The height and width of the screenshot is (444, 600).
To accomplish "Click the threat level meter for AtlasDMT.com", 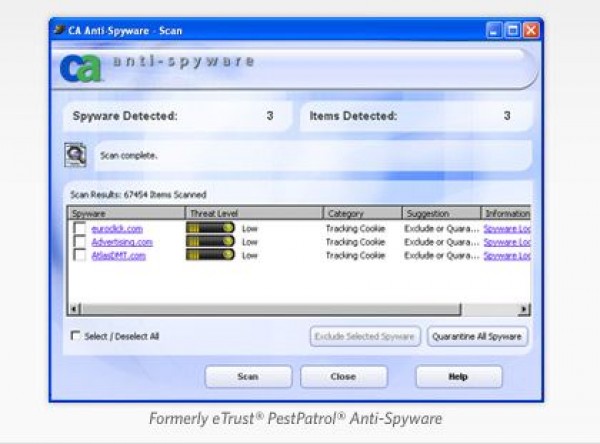I will (x=210, y=255).
